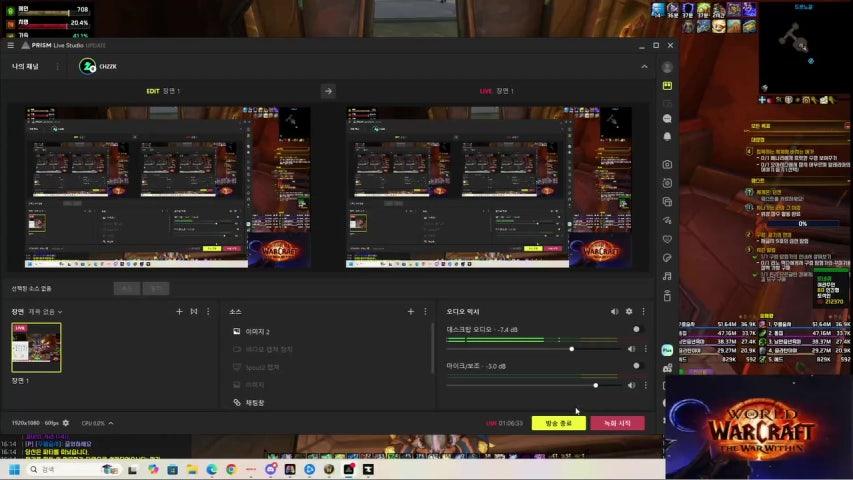
Task: Open the heart icon in the sidebar
Action: (x=667, y=239)
